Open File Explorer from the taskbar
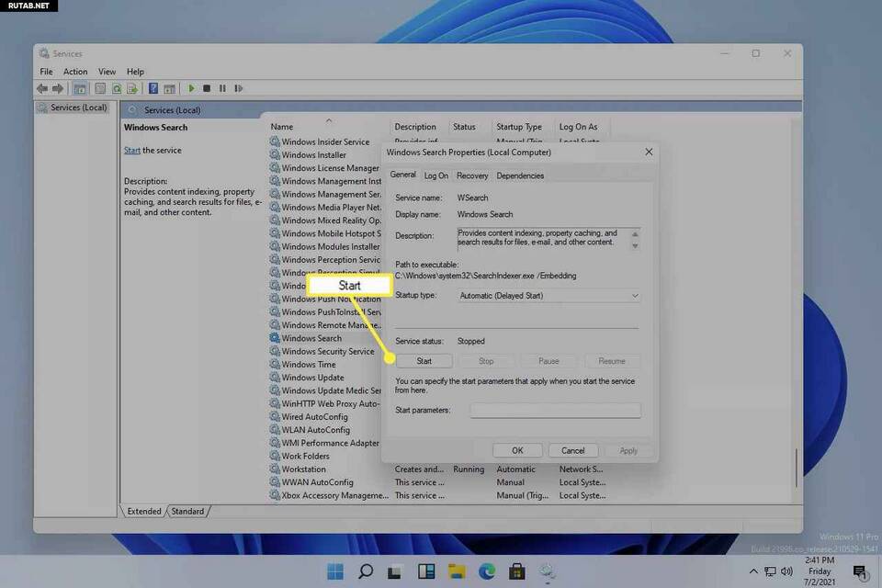Screen dimensions: 882x588 tap(457, 571)
